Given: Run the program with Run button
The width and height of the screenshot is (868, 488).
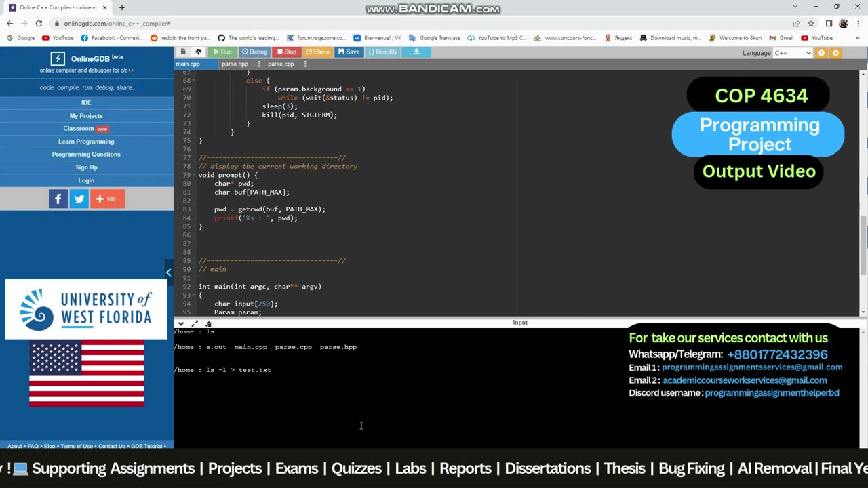Looking at the screenshot, I should click(222, 52).
